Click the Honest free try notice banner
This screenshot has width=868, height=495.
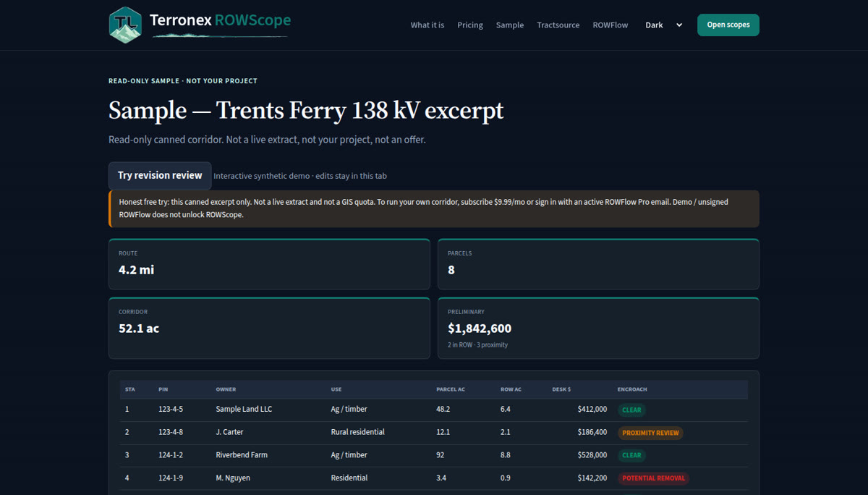[x=434, y=208]
